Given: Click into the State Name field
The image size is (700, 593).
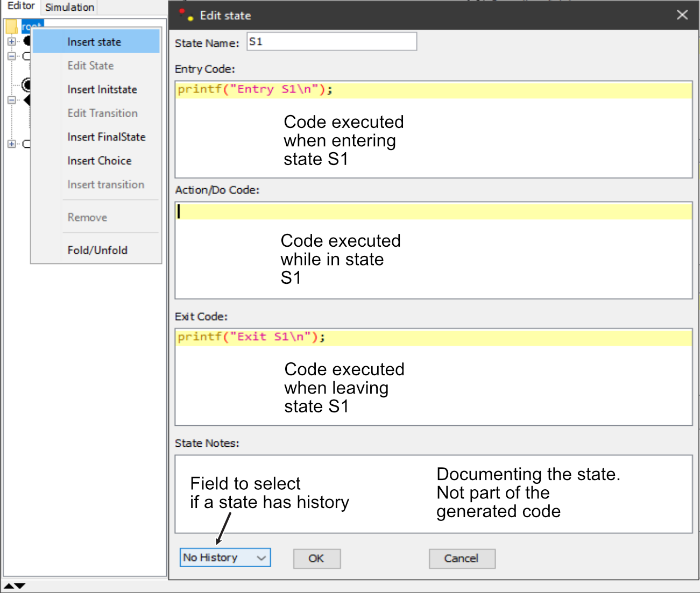Looking at the screenshot, I should coord(331,42).
